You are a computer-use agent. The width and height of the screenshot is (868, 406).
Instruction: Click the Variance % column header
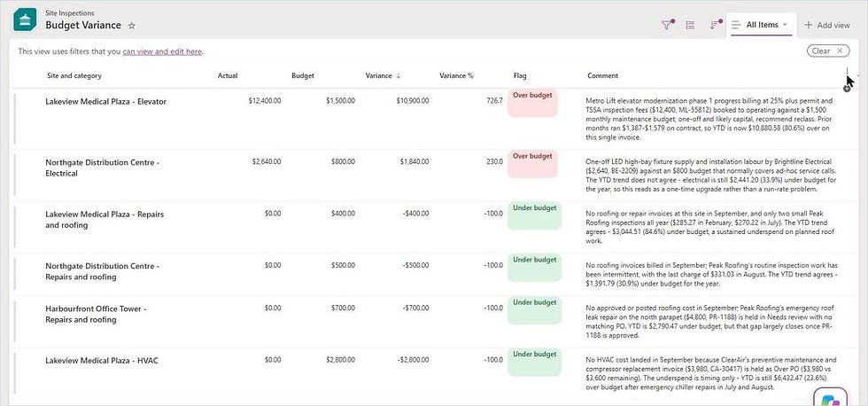[456, 76]
